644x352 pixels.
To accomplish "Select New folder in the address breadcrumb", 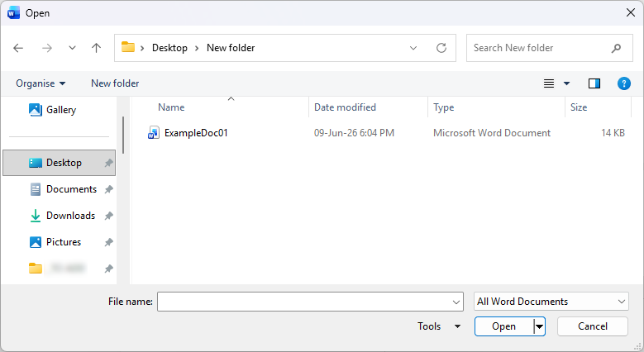I will click(231, 48).
